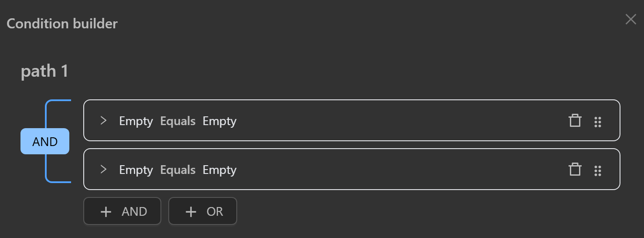Select the second condition's right Empty value
This screenshot has height=238, width=644.
[x=219, y=170]
